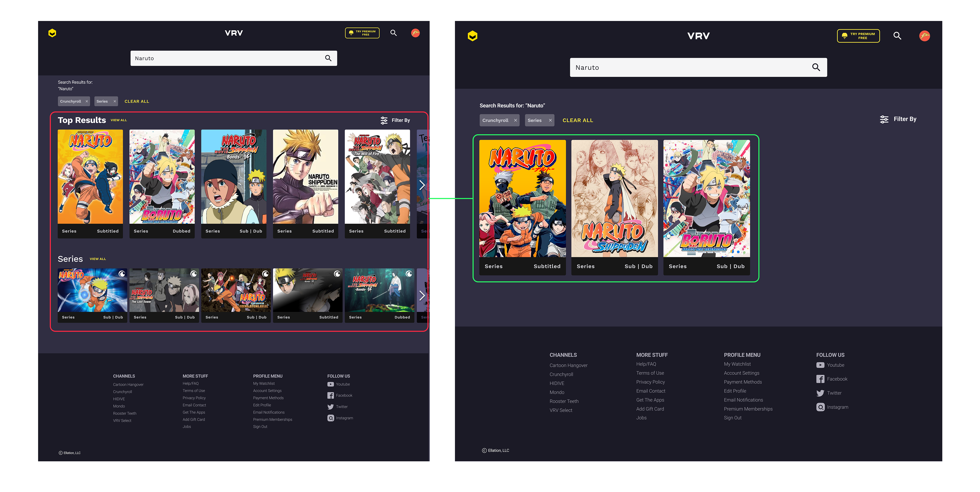Advance Top Results carousel with right chevron

422,185
